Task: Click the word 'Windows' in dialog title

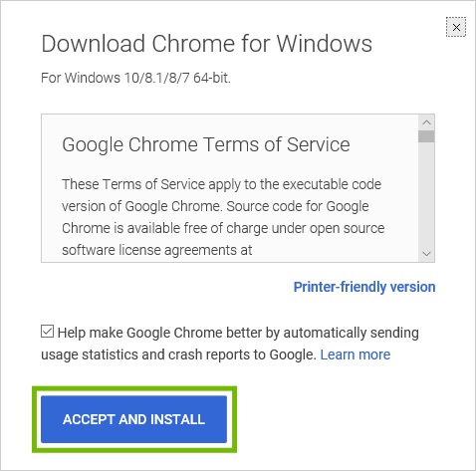Action: 325,44
